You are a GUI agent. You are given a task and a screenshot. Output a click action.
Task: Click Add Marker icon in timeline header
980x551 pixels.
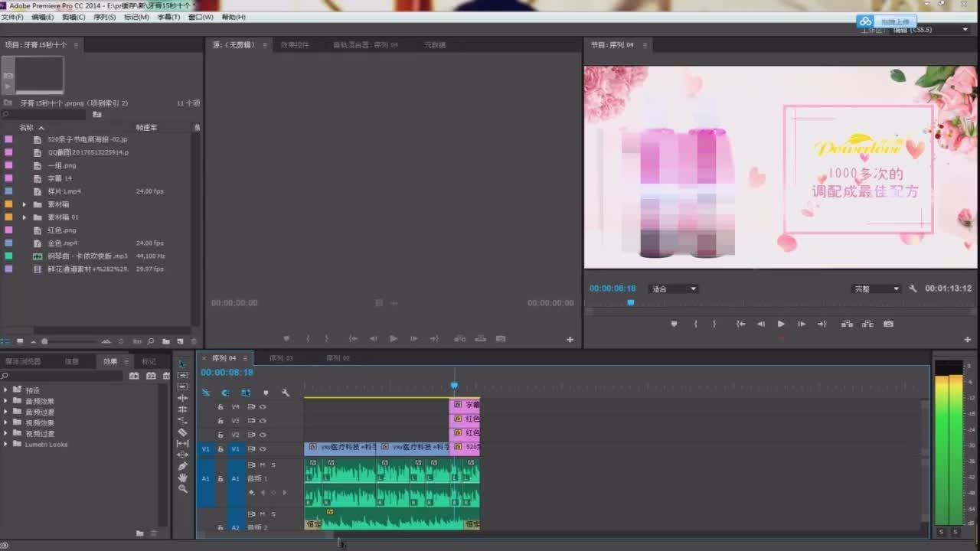[x=266, y=393]
